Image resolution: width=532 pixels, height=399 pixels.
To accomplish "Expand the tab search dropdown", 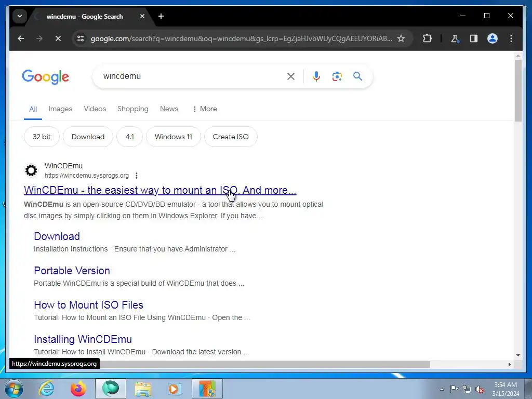I will [x=20, y=16].
